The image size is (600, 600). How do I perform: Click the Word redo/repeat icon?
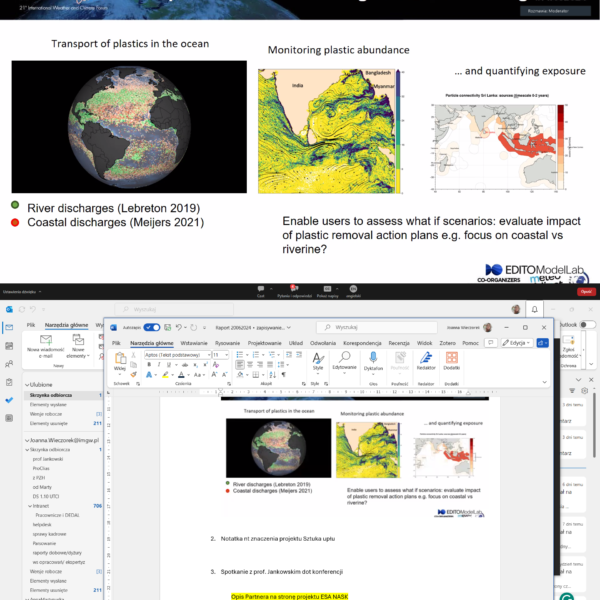point(194,328)
